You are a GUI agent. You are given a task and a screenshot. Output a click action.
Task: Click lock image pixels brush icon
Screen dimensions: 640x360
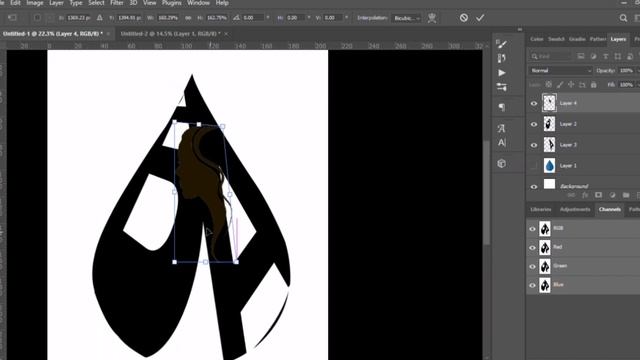pos(560,84)
